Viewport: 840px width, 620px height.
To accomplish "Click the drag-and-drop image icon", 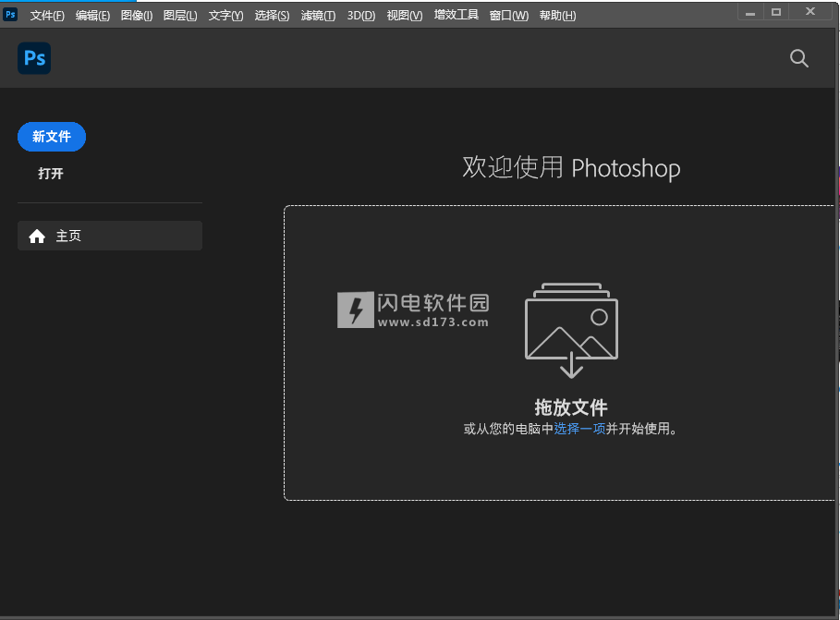I will tap(571, 330).
